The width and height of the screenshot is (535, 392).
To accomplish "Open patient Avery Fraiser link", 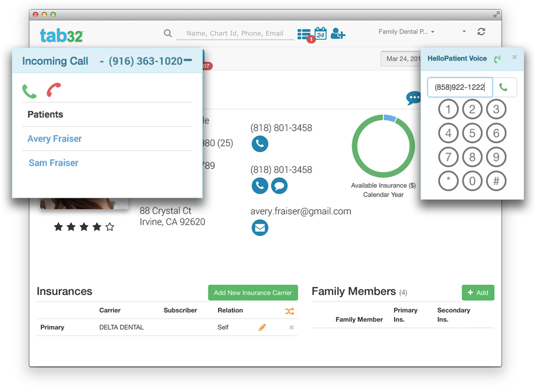I will 54,139.
